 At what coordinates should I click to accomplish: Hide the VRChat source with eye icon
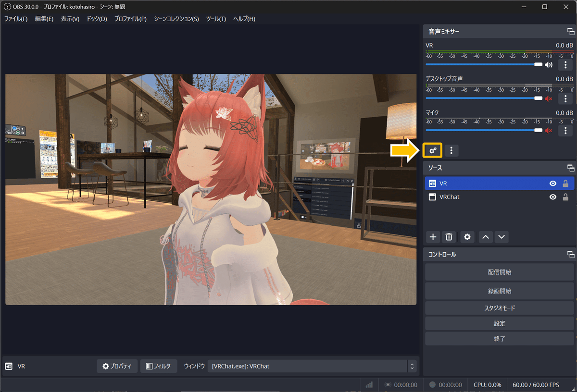[x=553, y=197]
